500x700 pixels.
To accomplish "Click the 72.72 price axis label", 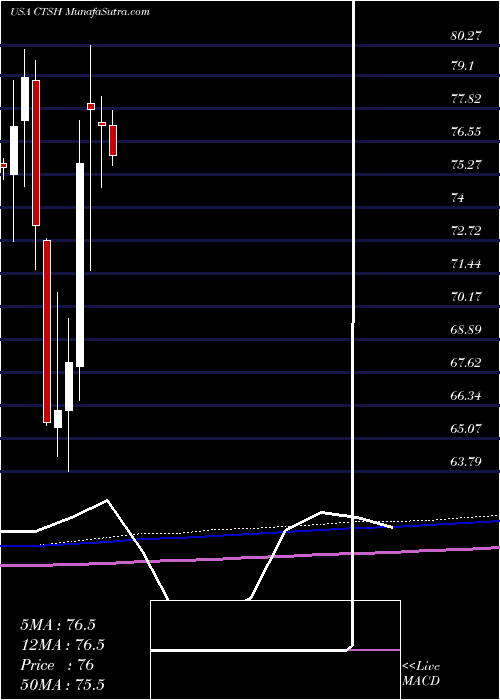I will tap(466, 231).
